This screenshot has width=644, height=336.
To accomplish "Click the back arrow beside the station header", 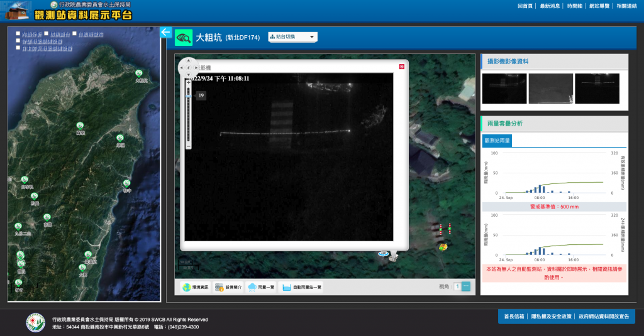I will click(x=165, y=32).
